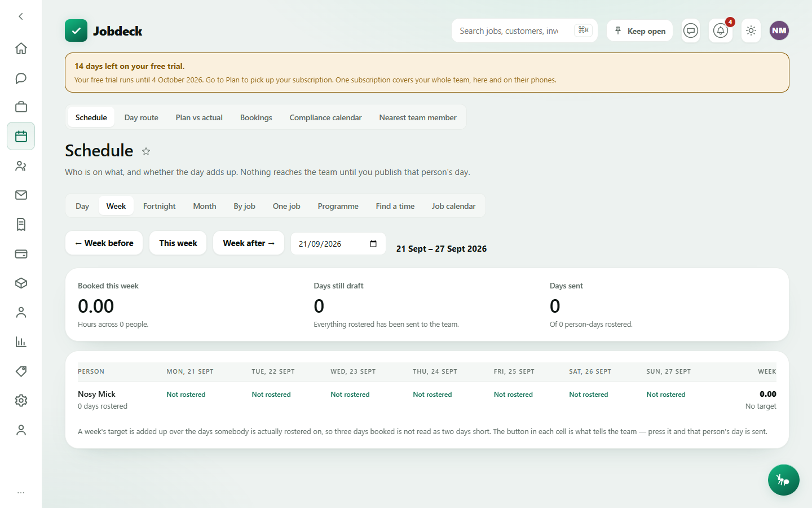Favorite the Schedule page with star icon

(146, 151)
